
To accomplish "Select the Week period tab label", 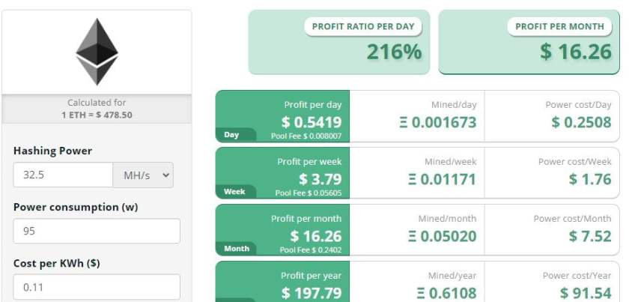I will (x=234, y=192).
